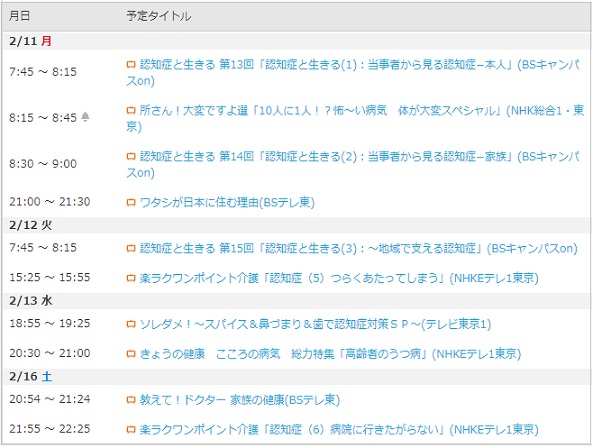The width and height of the screenshot is (593, 448).
Task: Click time 8:30 ~ 9:00
Action: point(43,164)
